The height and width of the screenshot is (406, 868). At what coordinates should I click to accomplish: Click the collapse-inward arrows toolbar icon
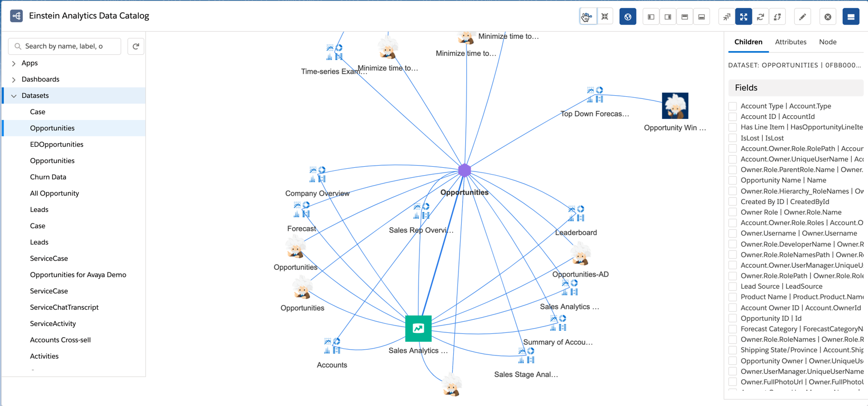[x=605, y=17]
